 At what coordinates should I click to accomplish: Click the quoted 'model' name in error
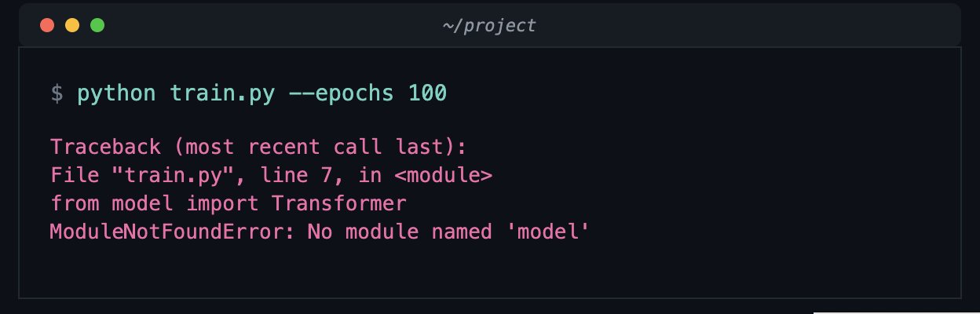tap(542, 232)
